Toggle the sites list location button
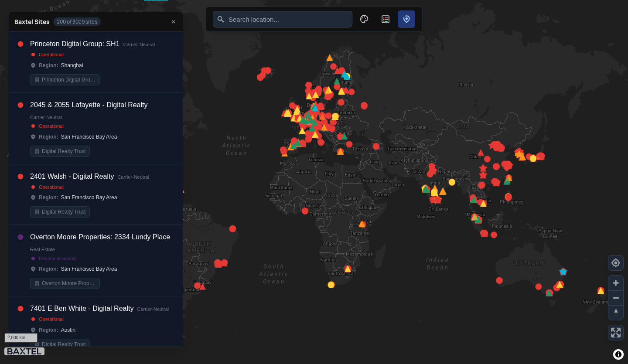 [x=406, y=19]
